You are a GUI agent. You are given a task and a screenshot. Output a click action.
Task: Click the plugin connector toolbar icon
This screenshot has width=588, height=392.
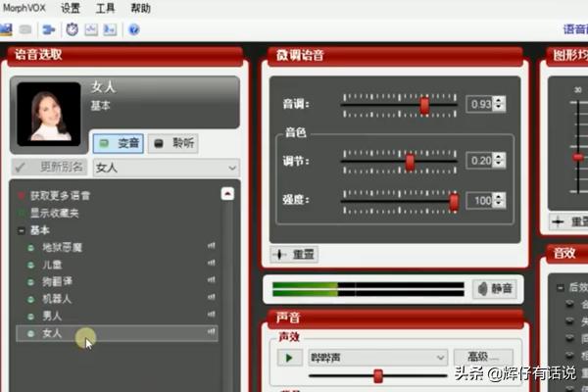coord(49,29)
